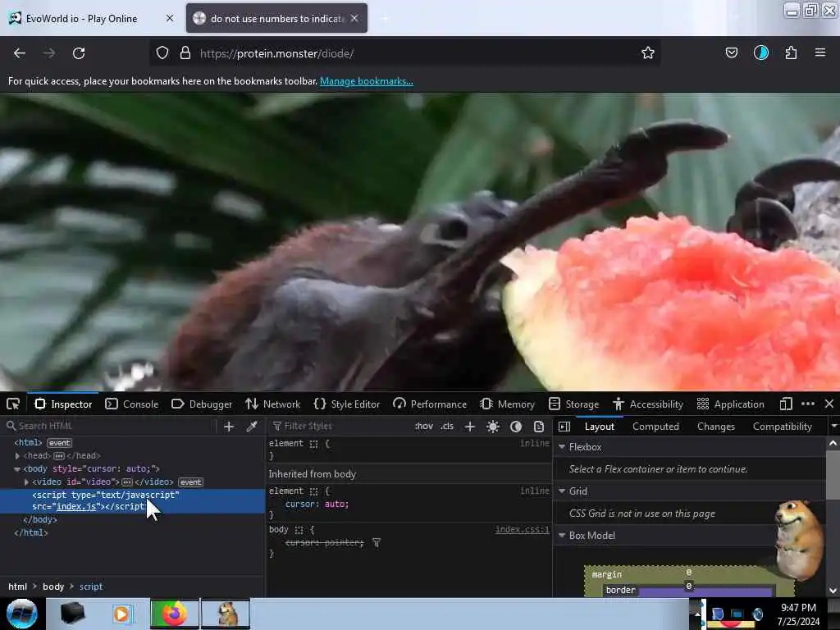Select the Compatibility sidebar tab

click(x=782, y=427)
